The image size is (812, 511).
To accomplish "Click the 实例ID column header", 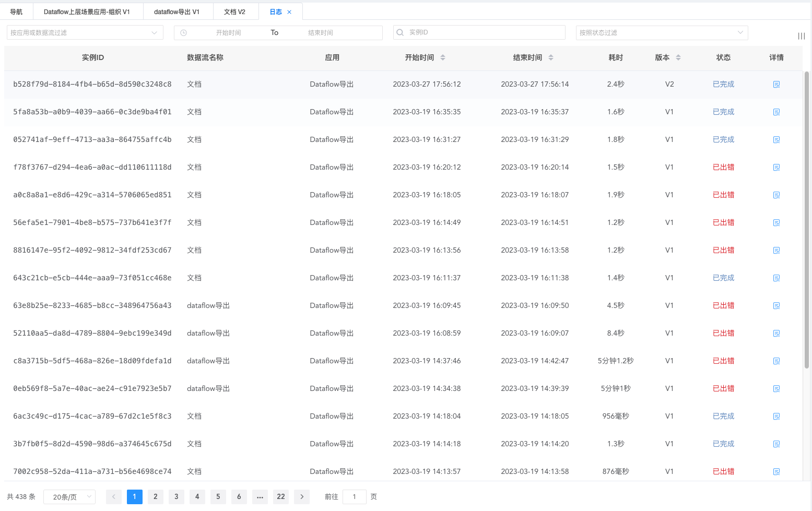I will [93, 57].
